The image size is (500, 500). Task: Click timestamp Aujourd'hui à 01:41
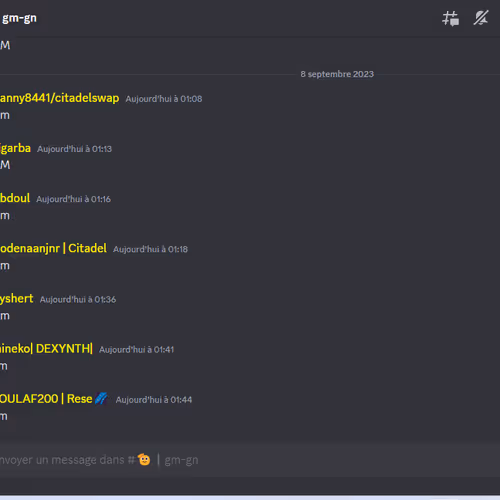(x=136, y=350)
